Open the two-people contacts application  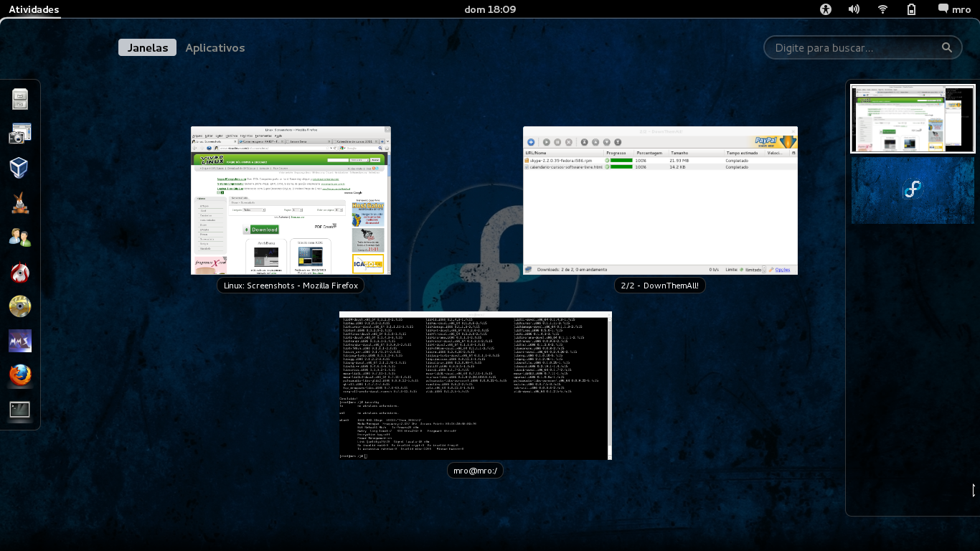click(20, 237)
